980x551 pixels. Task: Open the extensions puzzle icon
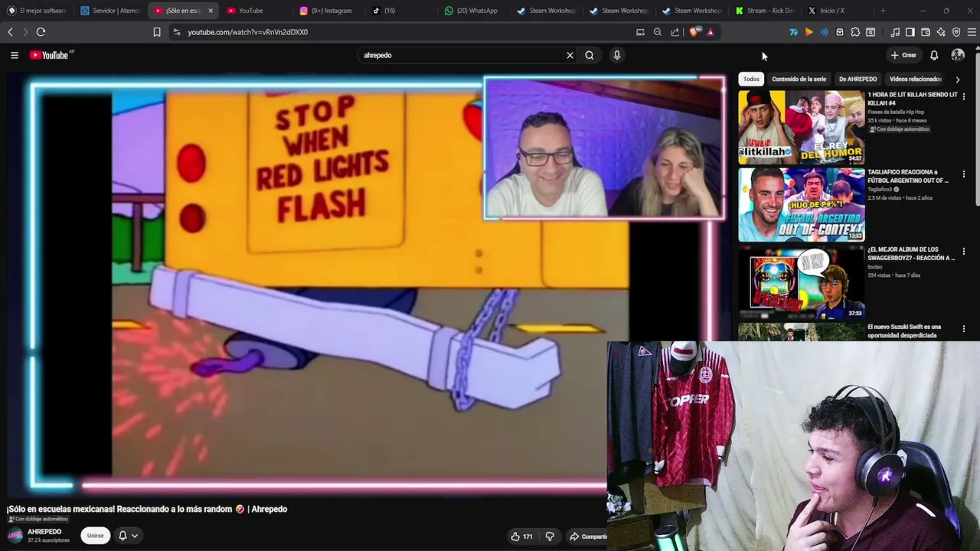(855, 32)
